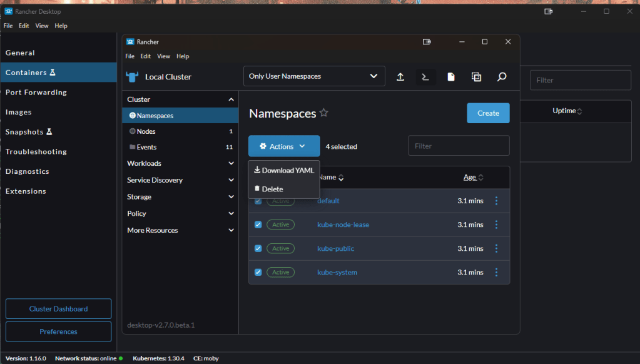Open the kubectl shell icon
The image size is (640, 364).
click(425, 77)
